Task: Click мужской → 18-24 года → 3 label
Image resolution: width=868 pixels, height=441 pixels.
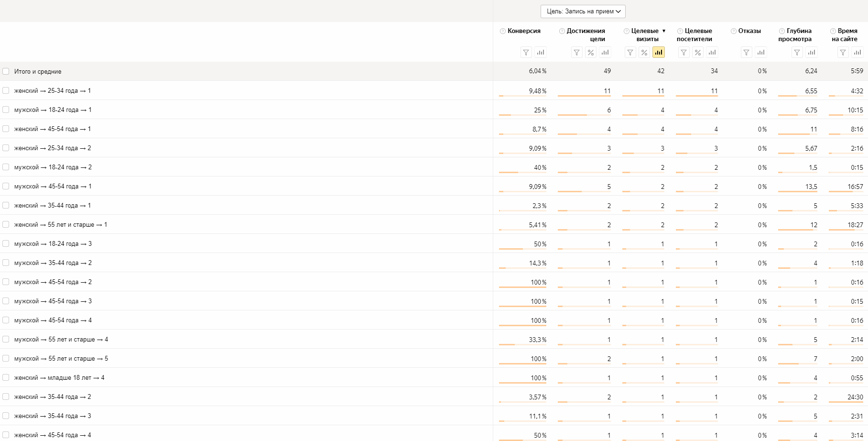Action: pos(53,243)
